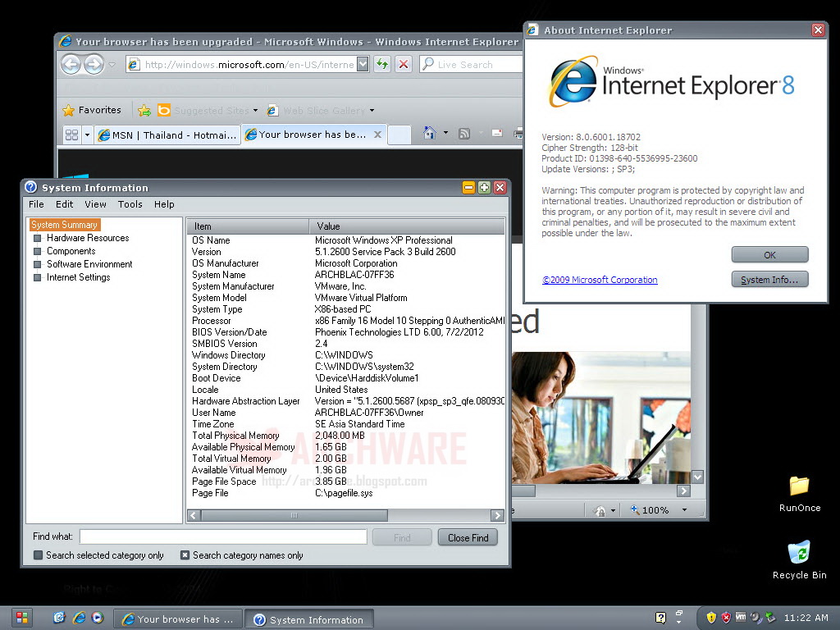Open the tab list dropdown arrow
840x630 pixels.
point(87,135)
